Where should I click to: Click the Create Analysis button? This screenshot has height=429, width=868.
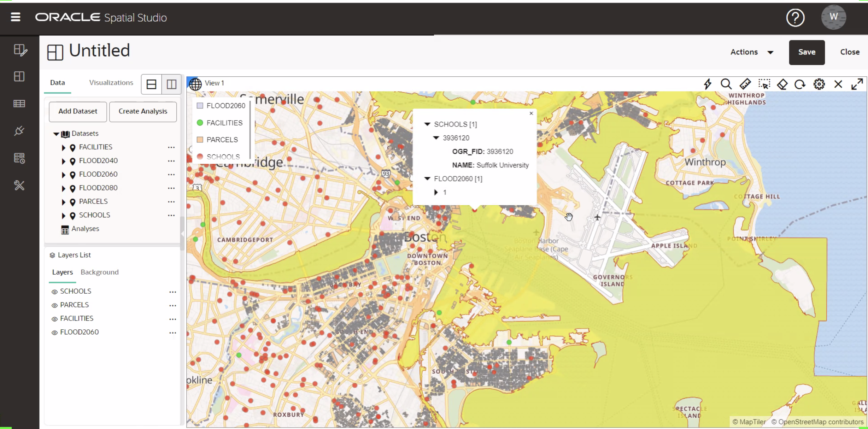click(x=143, y=111)
